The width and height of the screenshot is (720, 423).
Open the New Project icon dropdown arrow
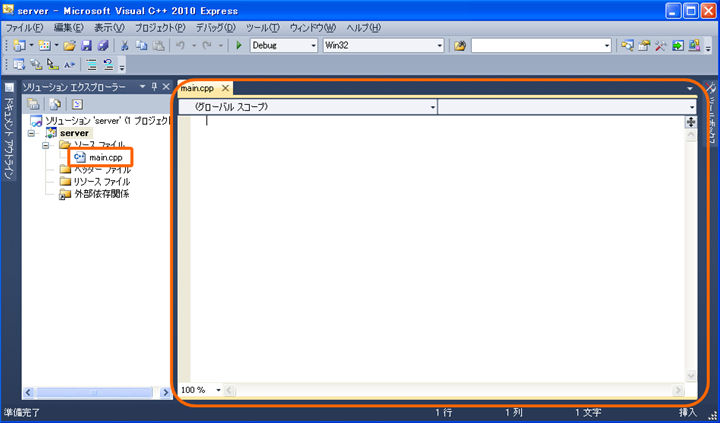[32, 45]
